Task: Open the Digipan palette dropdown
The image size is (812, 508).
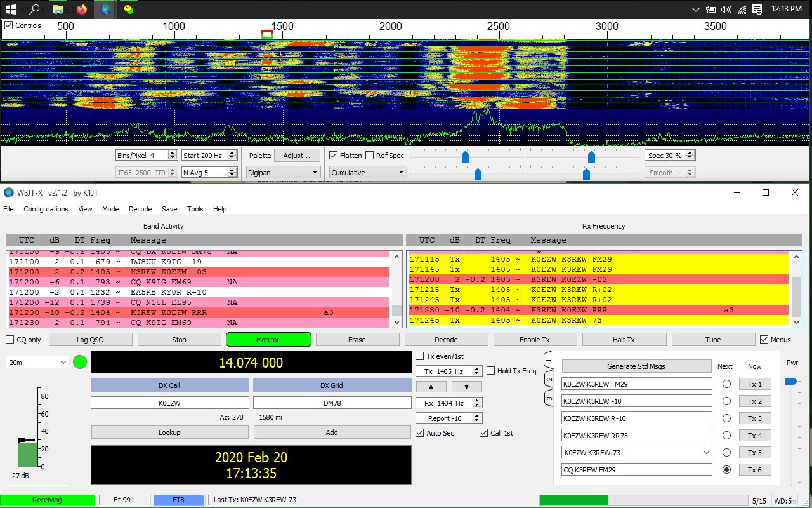Action: coord(284,172)
